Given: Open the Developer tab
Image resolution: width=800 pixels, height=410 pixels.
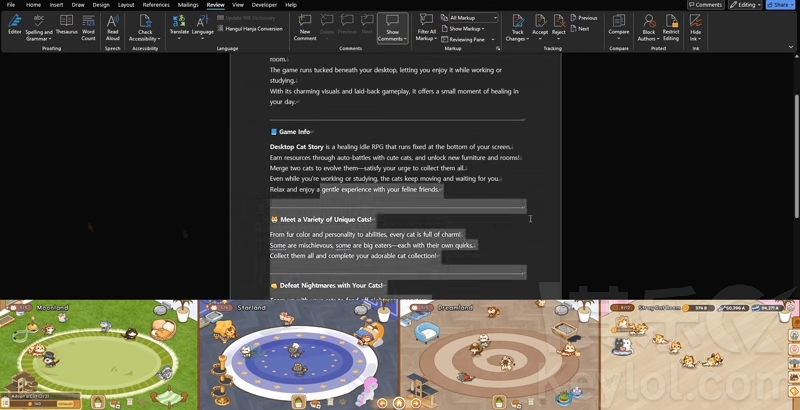Looking at the screenshot, I should [x=264, y=5].
